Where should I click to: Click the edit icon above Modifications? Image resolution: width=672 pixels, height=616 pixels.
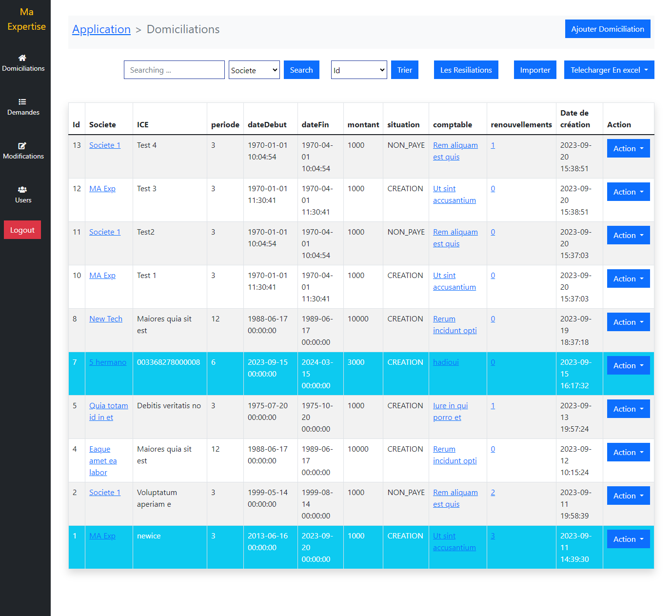(x=22, y=146)
